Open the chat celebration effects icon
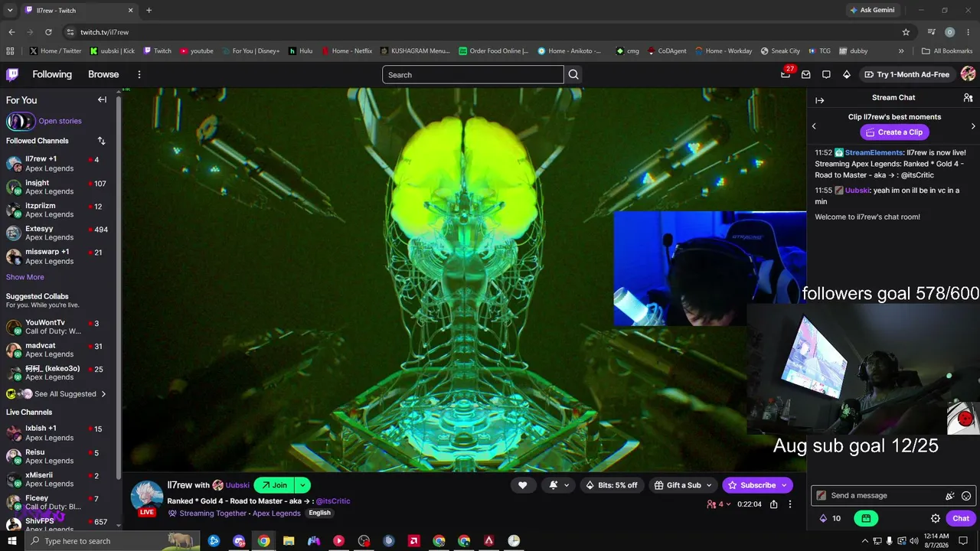 (950, 496)
